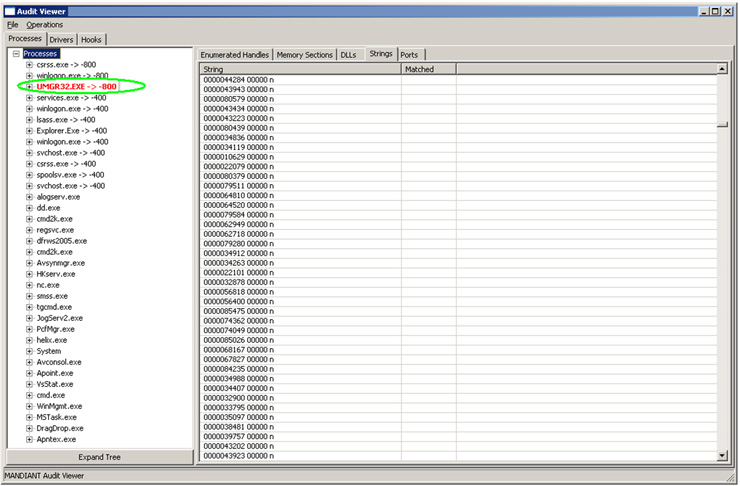740x486 pixels.
Task: Select JogServ2.exe in the process tree
Action: click(x=59, y=318)
